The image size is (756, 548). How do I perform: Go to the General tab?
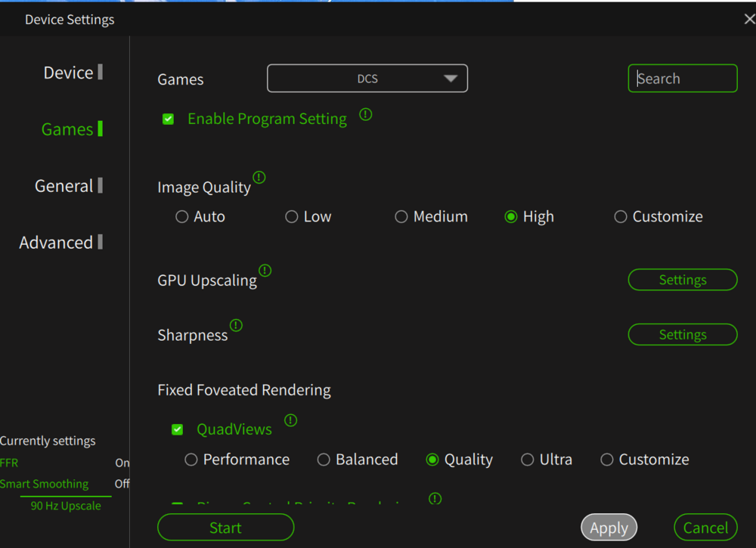[x=64, y=186]
